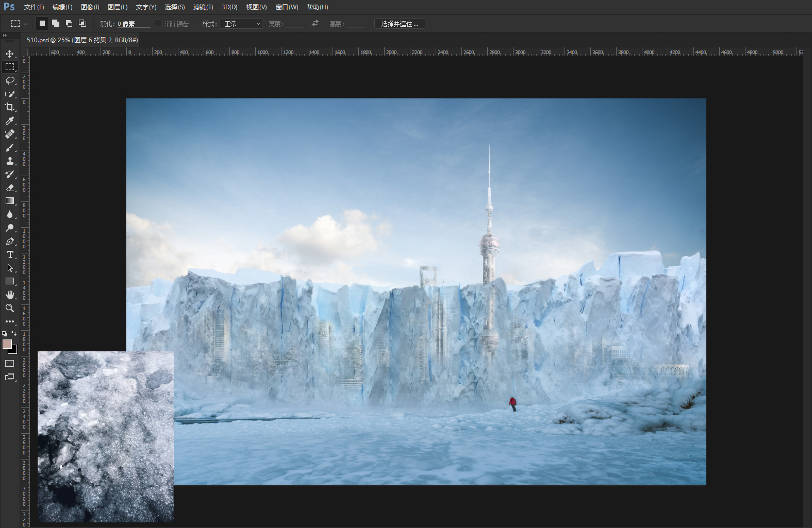Open the 样式 style dropdown
The height and width of the screenshot is (528, 812).
(x=241, y=24)
